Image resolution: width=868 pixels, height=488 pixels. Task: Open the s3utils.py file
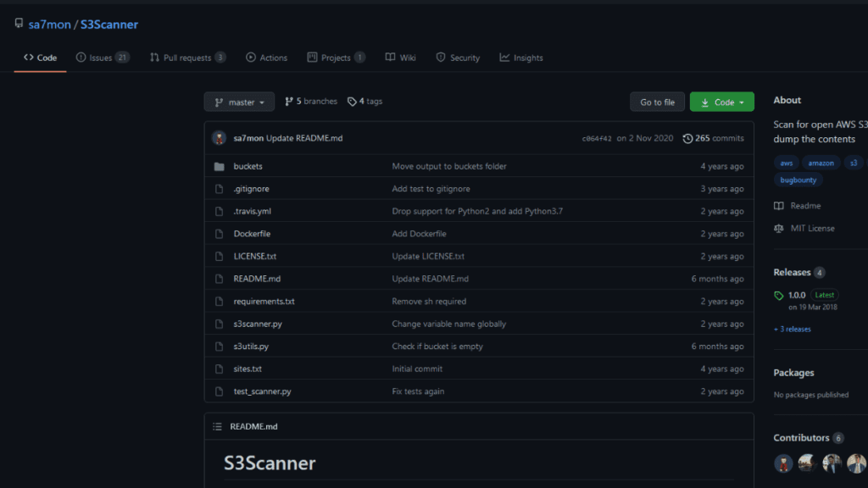pyautogui.click(x=251, y=347)
